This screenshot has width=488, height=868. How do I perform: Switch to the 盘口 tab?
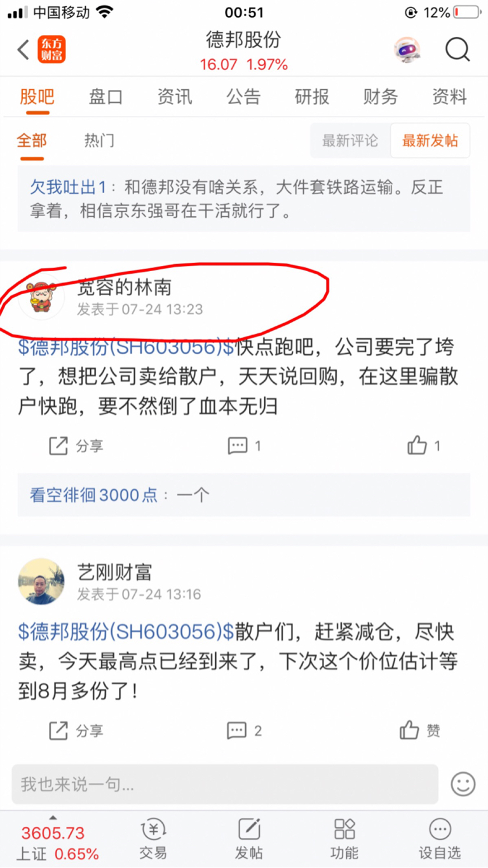[105, 97]
